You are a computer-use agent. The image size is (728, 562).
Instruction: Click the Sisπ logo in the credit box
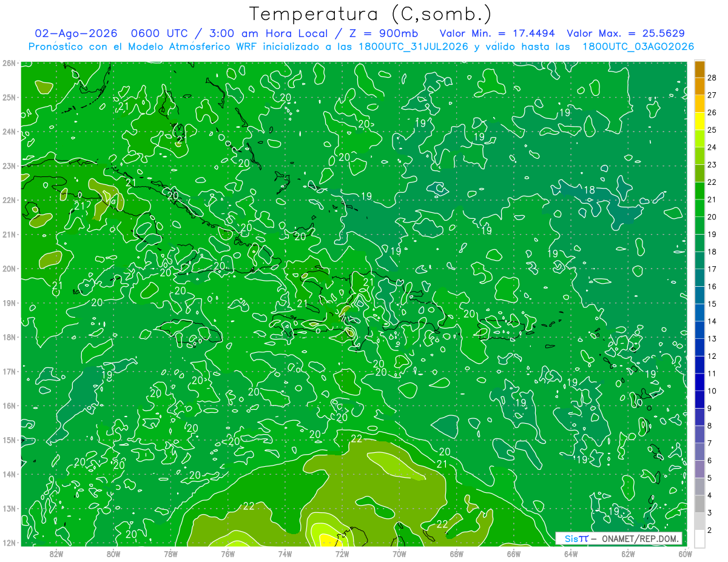(x=576, y=538)
